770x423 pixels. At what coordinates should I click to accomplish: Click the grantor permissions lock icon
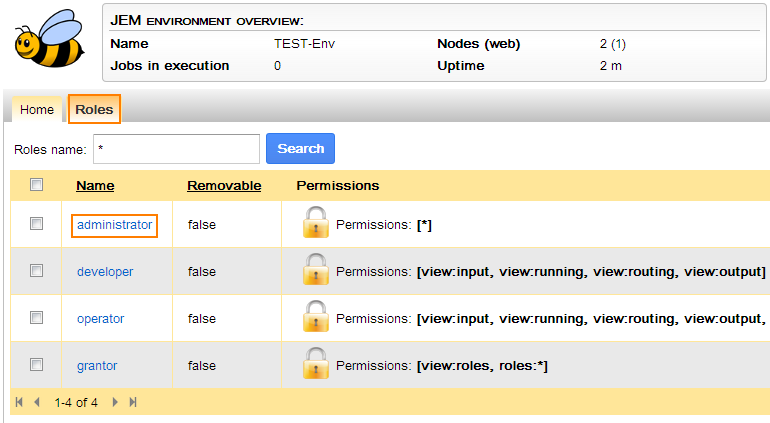click(x=316, y=365)
